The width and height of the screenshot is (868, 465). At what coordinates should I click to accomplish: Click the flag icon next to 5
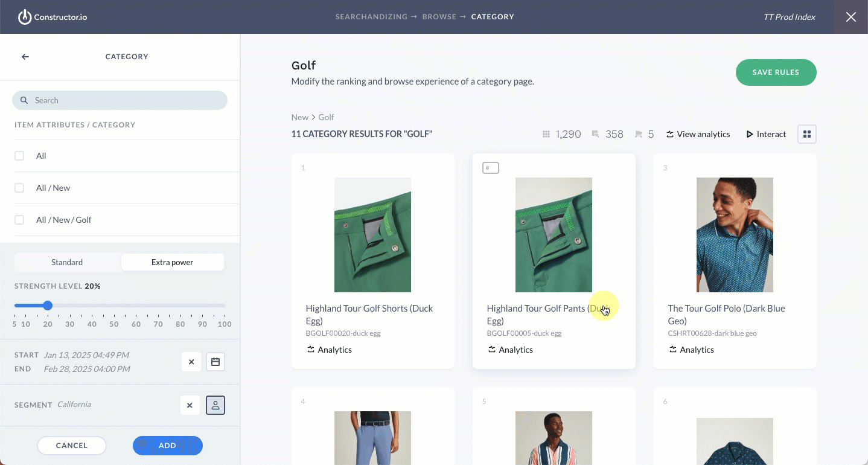point(639,134)
